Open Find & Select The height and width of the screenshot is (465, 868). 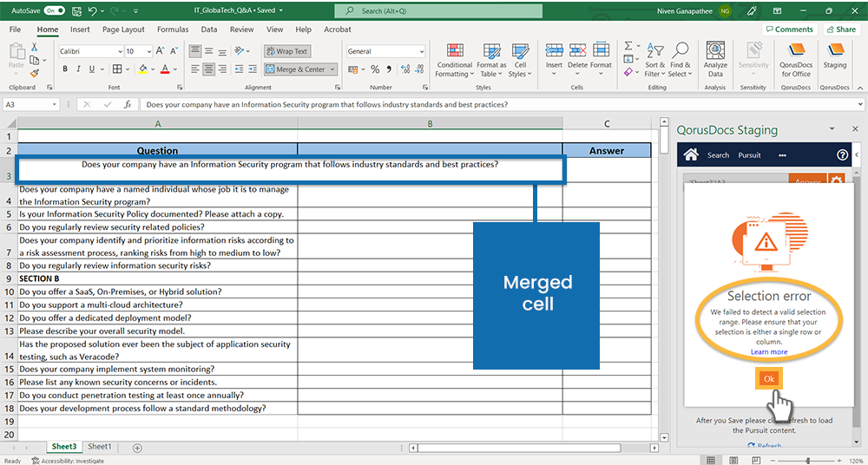[x=680, y=61]
